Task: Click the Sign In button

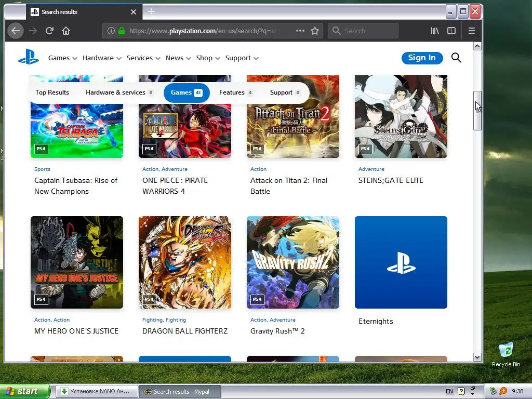Action: 422,58
